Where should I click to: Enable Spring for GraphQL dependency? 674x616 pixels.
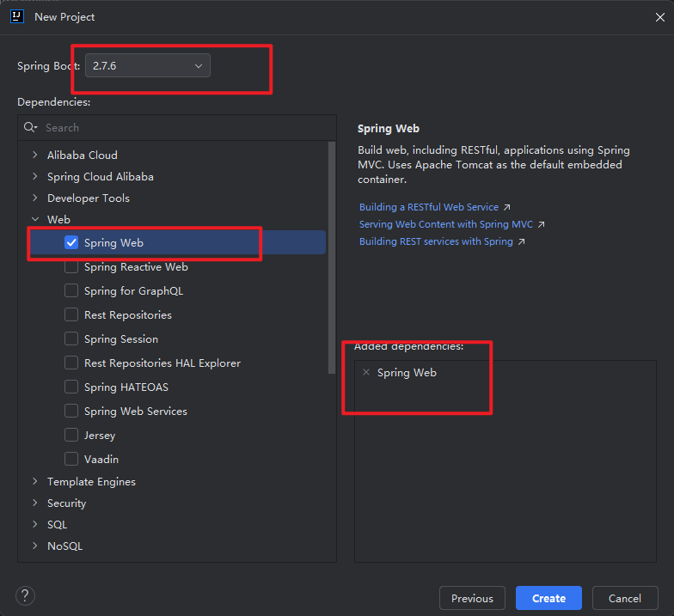coord(71,290)
